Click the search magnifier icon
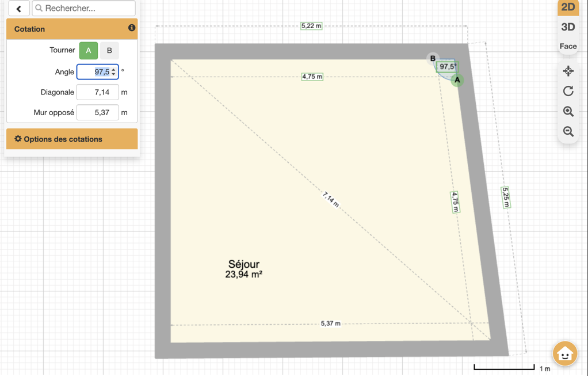 (x=39, y=8)
